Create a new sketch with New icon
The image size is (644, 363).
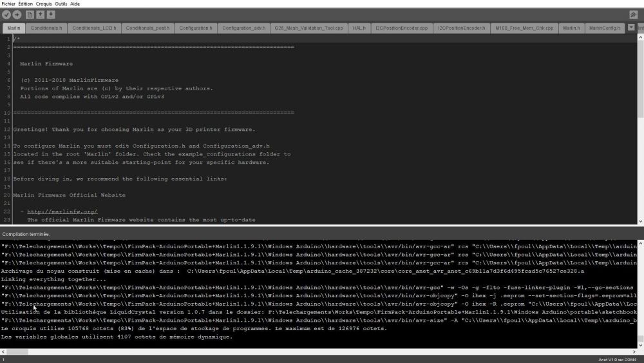coord(30,15)
